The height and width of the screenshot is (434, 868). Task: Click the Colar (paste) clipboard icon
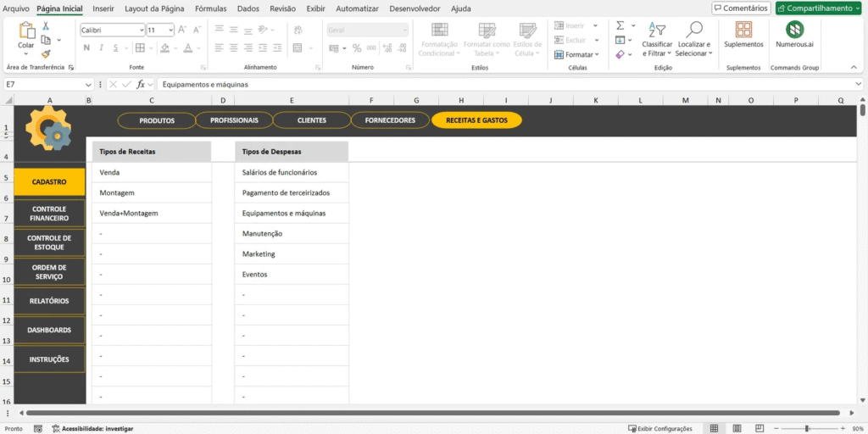point(26,34)
